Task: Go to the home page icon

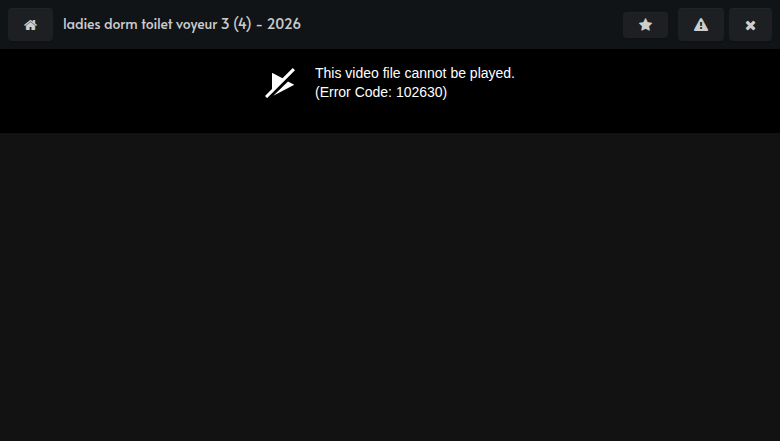Action: click(30, 25)
